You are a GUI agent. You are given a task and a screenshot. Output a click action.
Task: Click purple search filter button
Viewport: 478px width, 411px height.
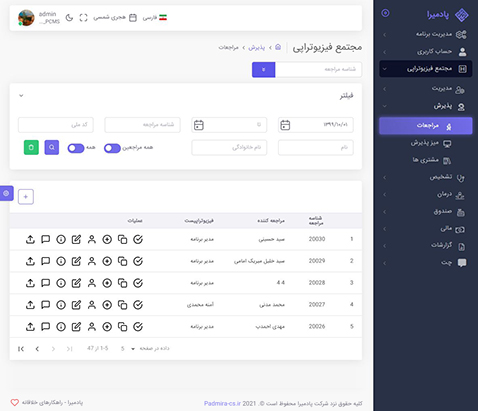pos(52,147)
